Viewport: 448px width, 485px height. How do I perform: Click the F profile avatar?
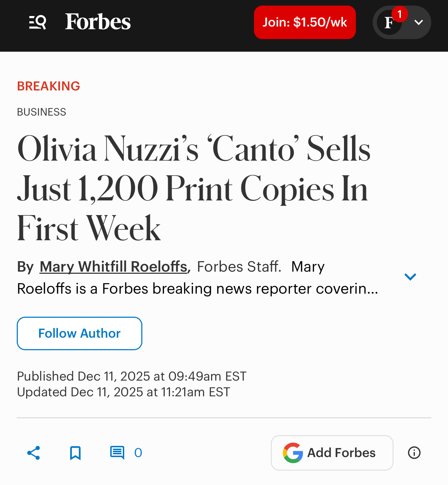(388, 23)
